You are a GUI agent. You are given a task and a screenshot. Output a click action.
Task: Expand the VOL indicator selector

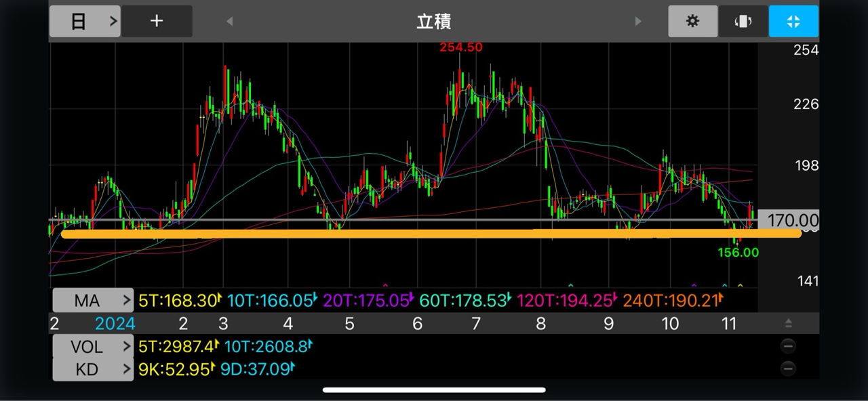tap(94, 347)
